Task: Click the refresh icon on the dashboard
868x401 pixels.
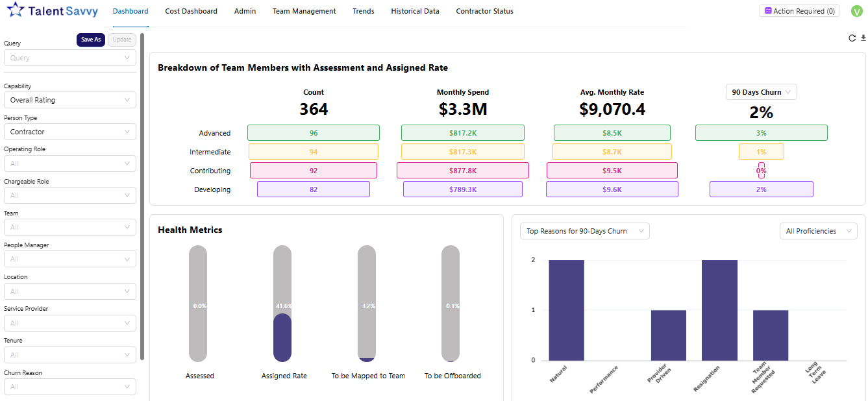Action: coord(852,38)
